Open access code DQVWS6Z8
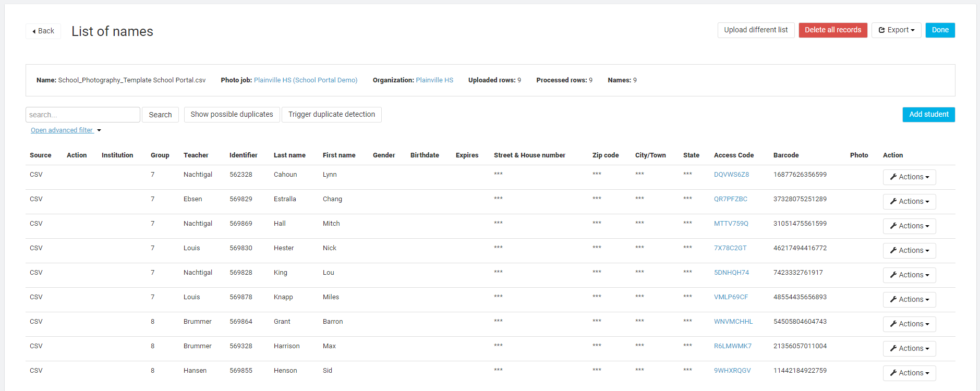 (731, 175)
